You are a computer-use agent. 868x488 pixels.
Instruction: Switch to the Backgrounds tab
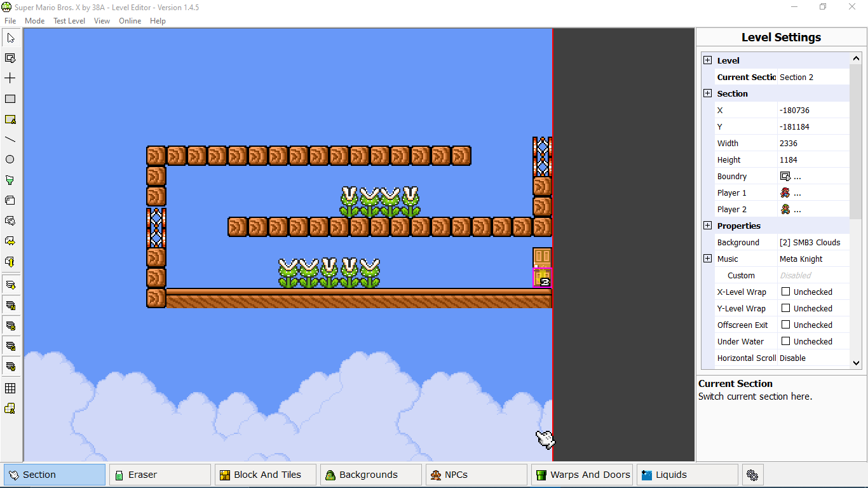[x=371, y=475]
